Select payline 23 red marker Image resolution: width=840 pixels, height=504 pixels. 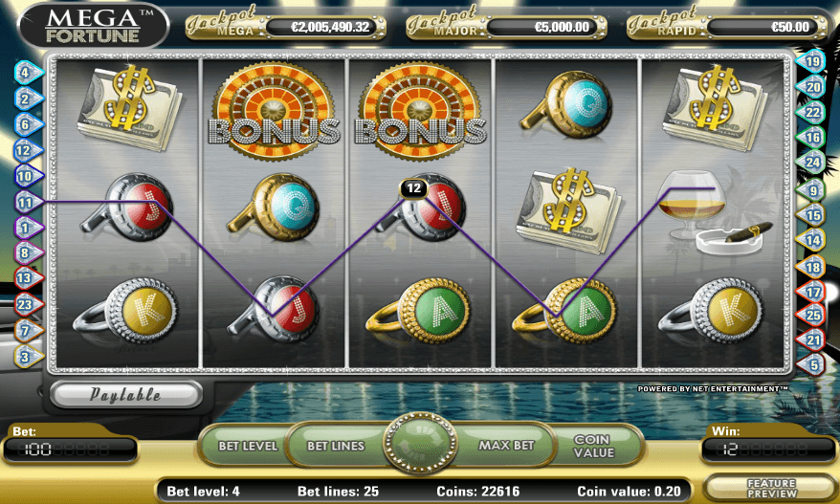pyautogui.click(x=28, y=304)
